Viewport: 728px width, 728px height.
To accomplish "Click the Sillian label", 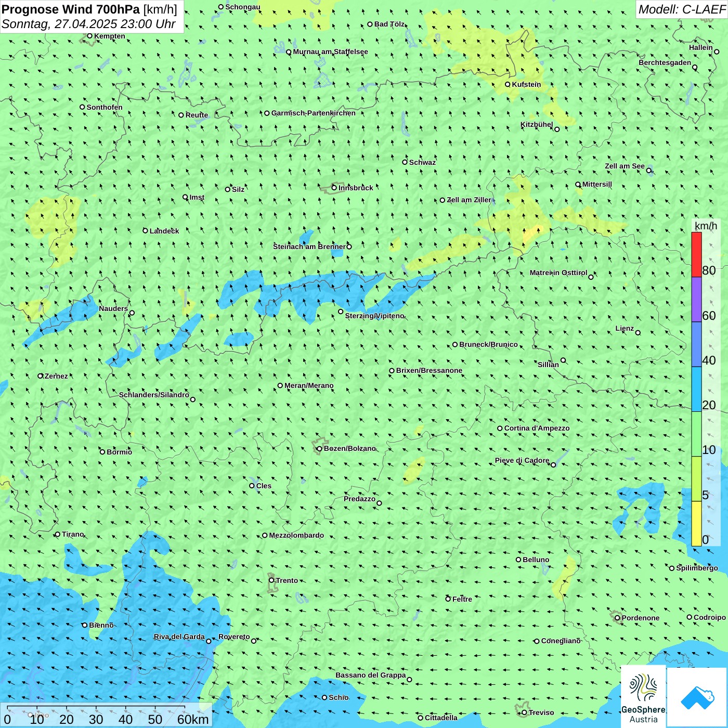I will (548, 365).
